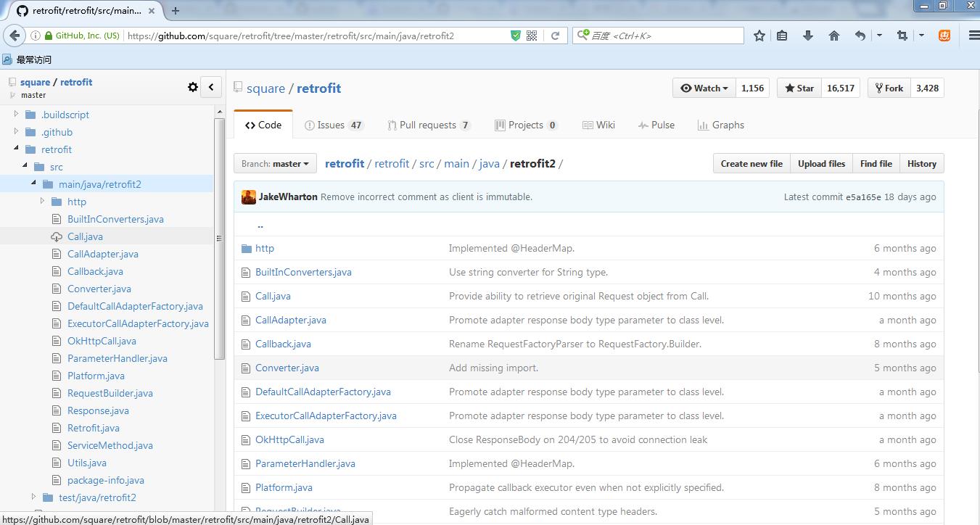Click the browser address bar URL field
980x525 pixels.
[316, 36]
